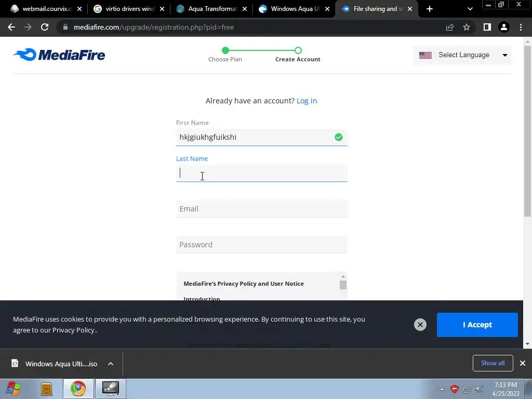Click the Windows Aqua iso download file icon
The image size is (532, 399).
pos(15,363)
